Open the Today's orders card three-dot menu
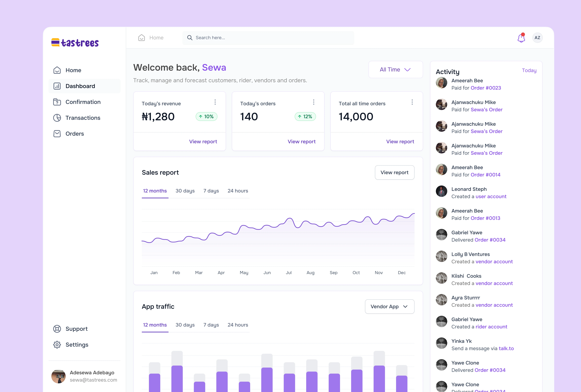Image resolution: width=581 pixels, height=392 pixels. click(x=314, y=102)
